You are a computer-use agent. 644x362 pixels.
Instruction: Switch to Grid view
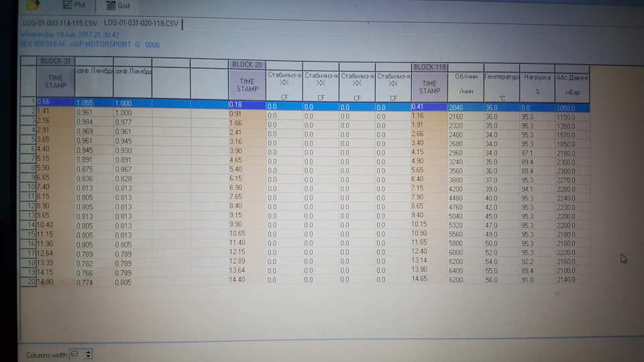(x=118, y=6)
